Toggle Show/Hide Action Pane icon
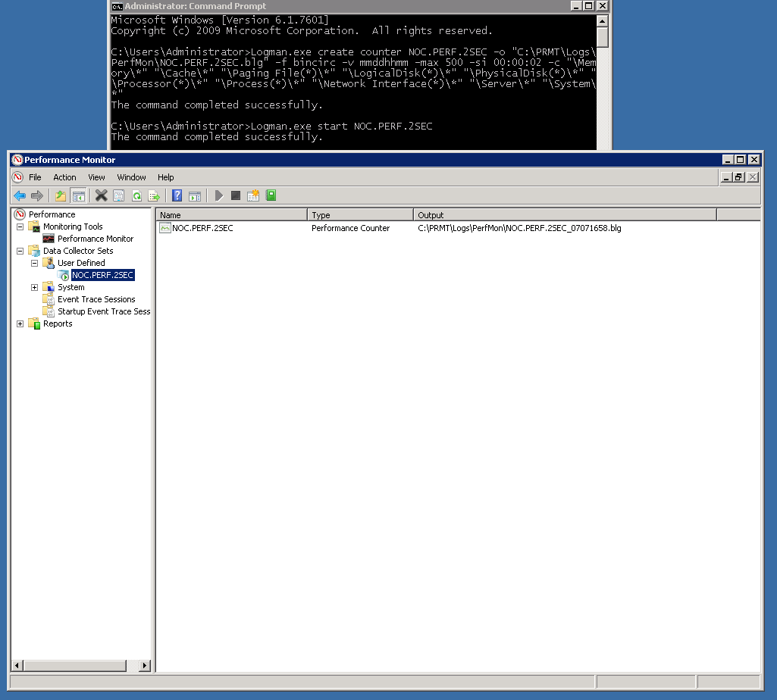The width and height of the screenshot is (777, 700). tap(195, 195)
